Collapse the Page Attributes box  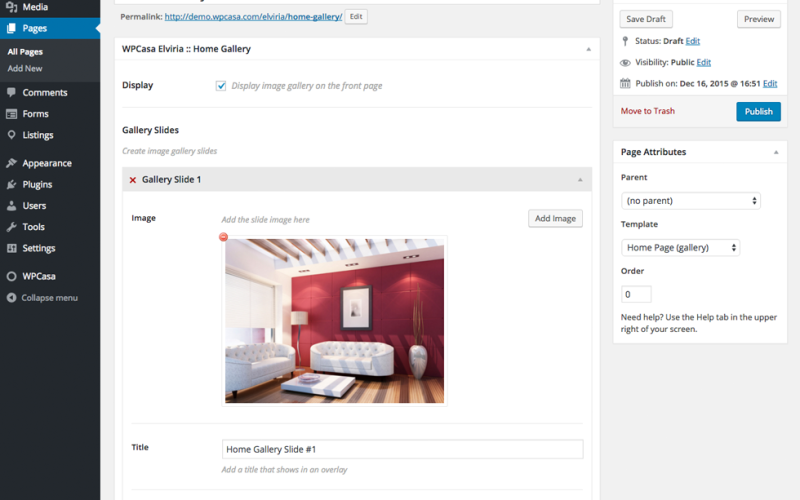[776, 153]
